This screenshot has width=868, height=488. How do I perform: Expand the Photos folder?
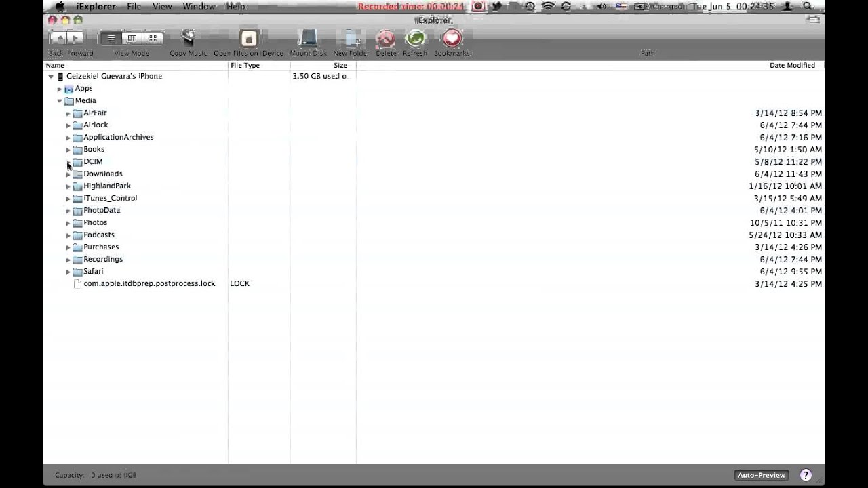(68, 223)
